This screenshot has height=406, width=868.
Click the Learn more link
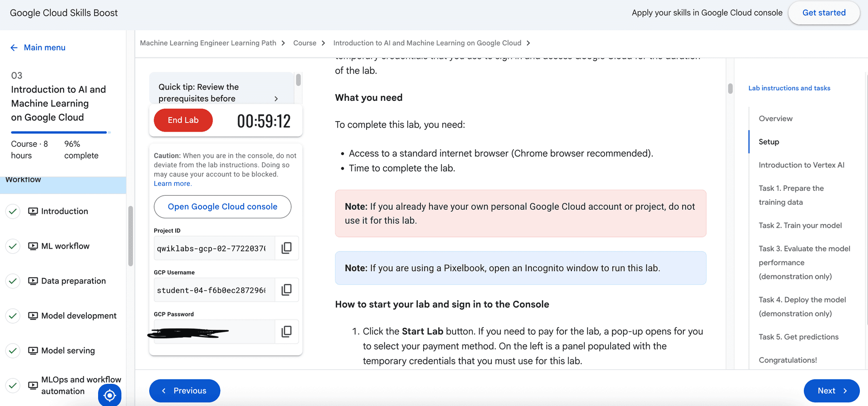(173, 184)
